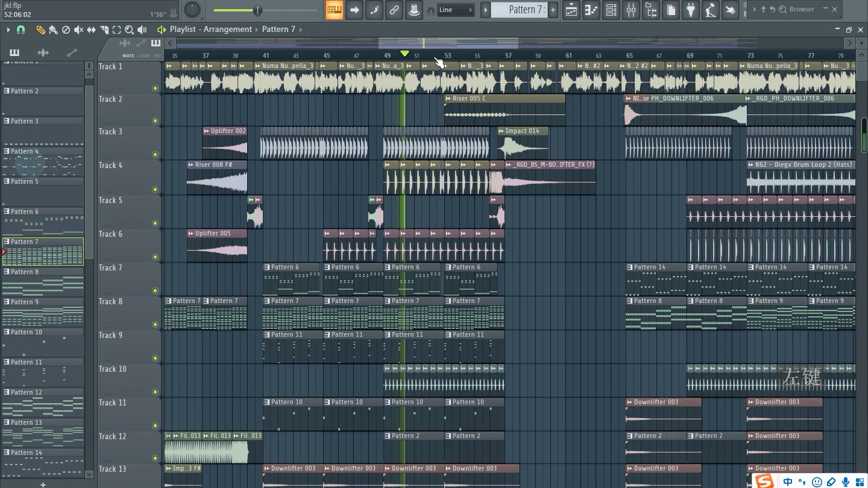Viewport: 868px width, 488px height.
Task: Open playlist options arrow menu
Action: click(x=8, y=30)
